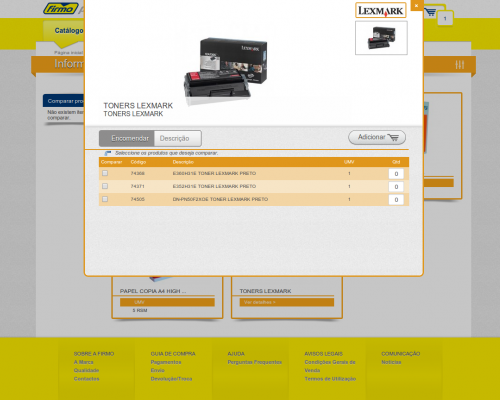Select the Lexmark toner thumbnail image
The width and height of the screenshot is (500, 400).
click(x=381, y=38)
